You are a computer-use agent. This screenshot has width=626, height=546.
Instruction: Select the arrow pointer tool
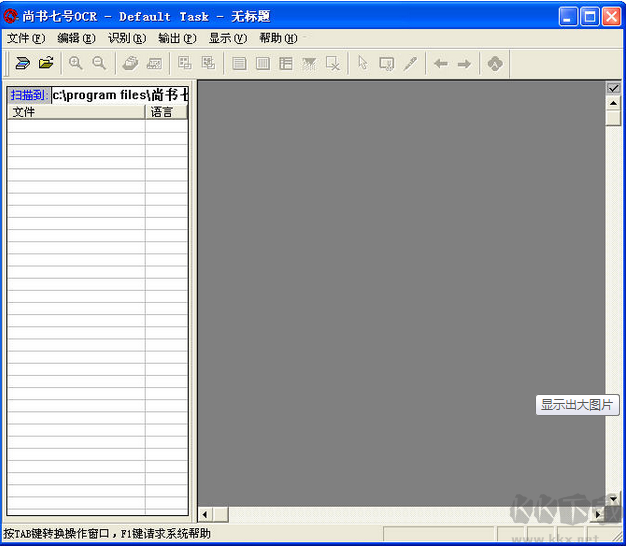[x=363, y=63]
